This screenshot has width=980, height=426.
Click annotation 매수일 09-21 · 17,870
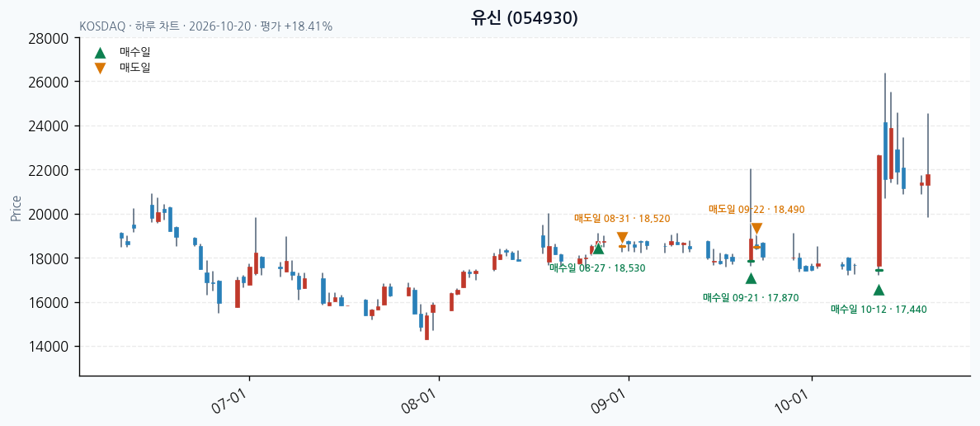tap(751, 298)
